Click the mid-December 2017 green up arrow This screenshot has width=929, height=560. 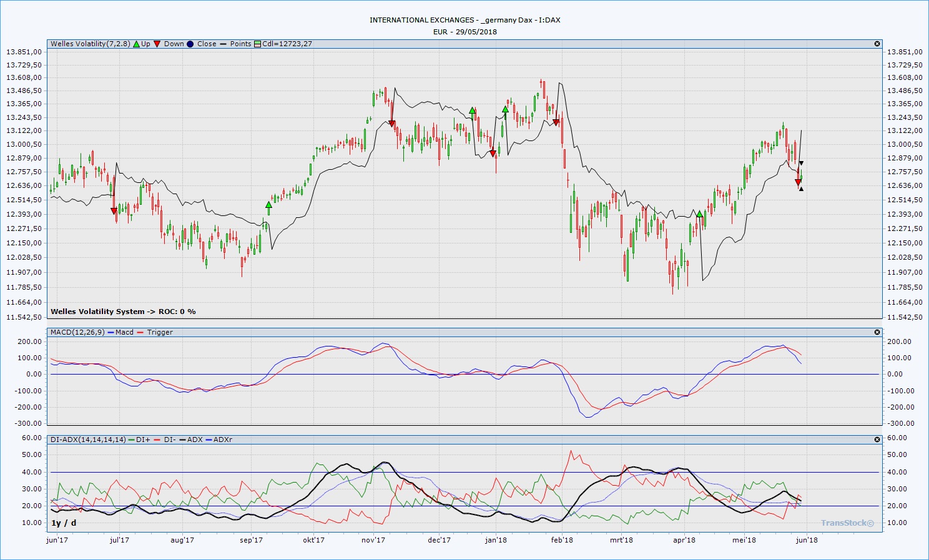(x=473, y=111)
